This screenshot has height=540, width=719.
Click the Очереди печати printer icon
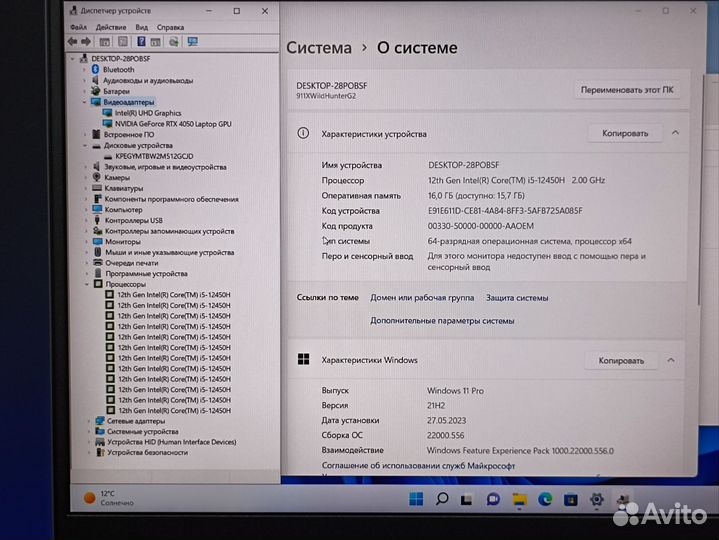pyautogui.click(x=98, y=263)
